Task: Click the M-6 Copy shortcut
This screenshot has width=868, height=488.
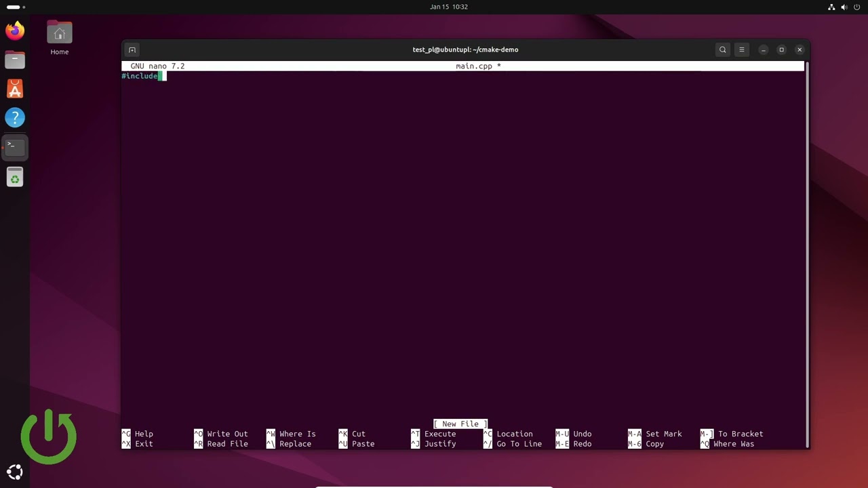Action: 646,444
